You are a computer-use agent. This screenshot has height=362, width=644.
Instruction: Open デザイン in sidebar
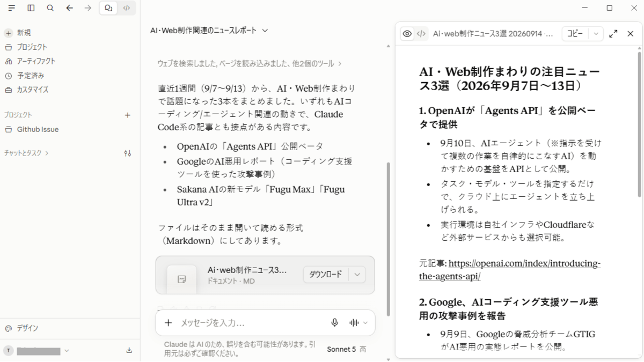[x=21, y=328]
